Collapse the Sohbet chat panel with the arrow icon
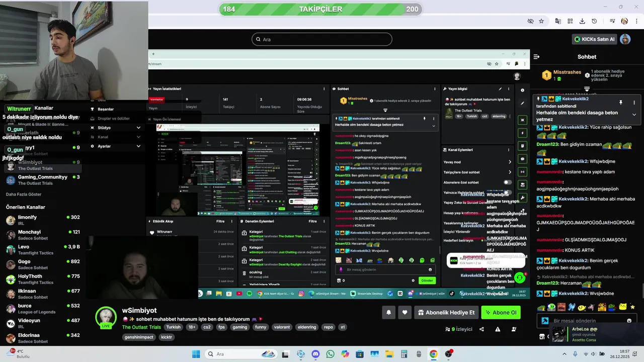 pyautogui.click(x=536, y=57)
